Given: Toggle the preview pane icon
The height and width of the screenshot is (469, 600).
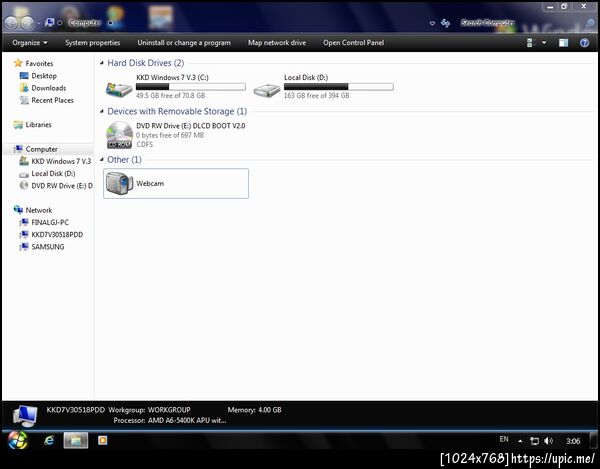Looking at the screenshot, I should (x=563, y=43).
